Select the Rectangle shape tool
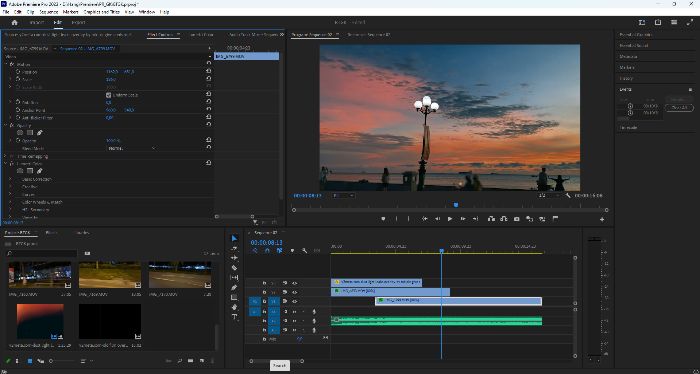Screen dimensions: 700x374 [x=234, y=297]
